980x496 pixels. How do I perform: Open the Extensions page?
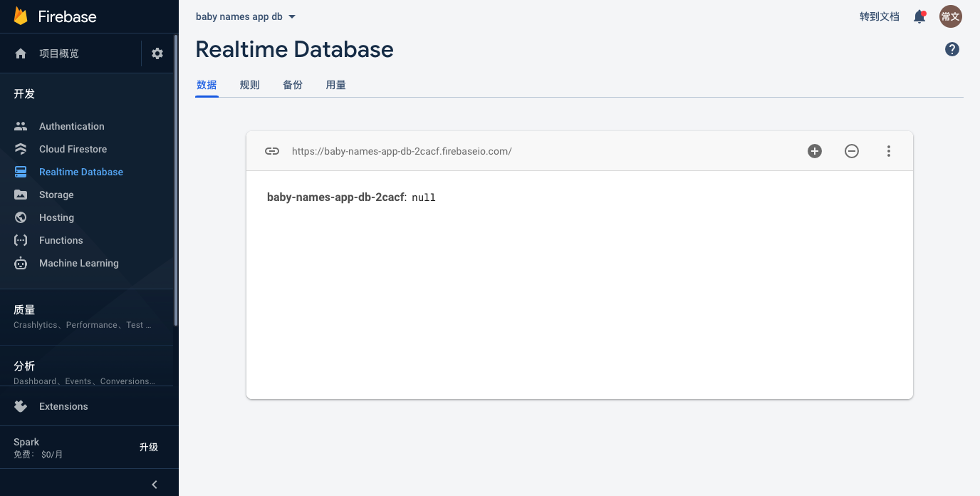click(63, 406)
